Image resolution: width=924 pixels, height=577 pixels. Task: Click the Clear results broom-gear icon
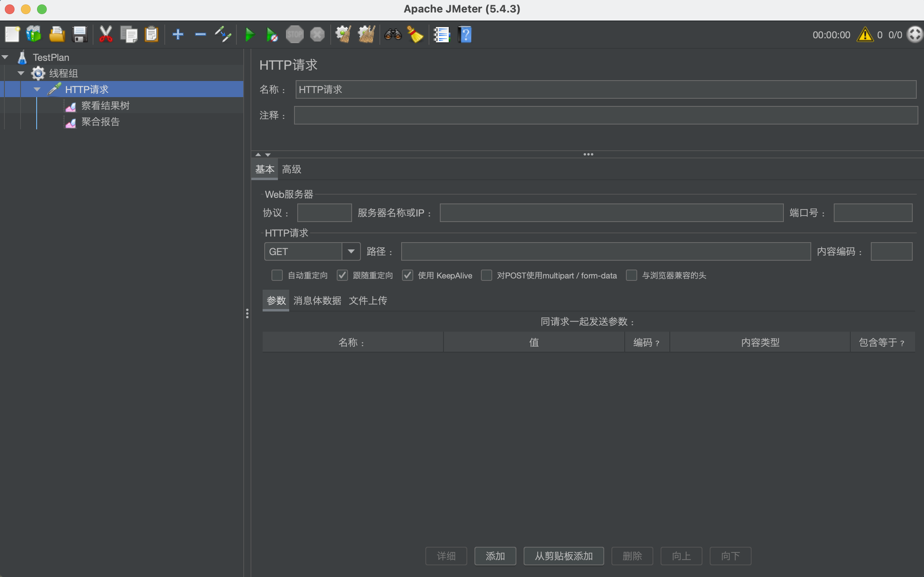tap(343, 35)
